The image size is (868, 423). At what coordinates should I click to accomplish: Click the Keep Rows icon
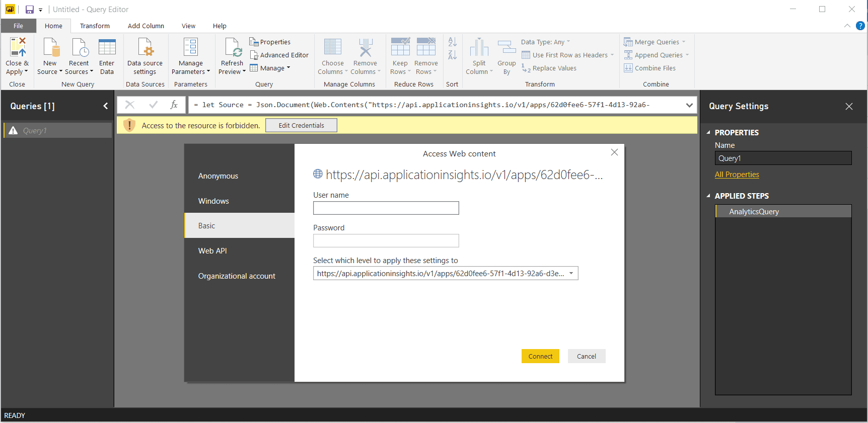click(400, 47)
